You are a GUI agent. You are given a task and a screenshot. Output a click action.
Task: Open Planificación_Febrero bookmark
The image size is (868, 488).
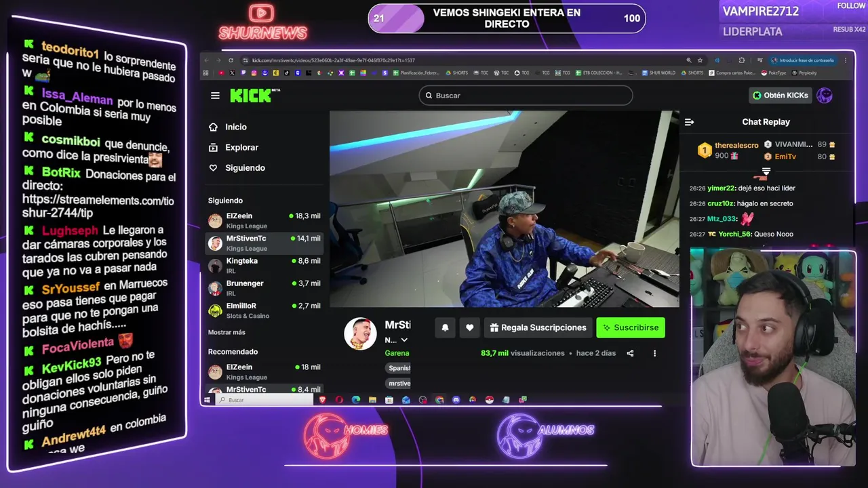(417, 73)
